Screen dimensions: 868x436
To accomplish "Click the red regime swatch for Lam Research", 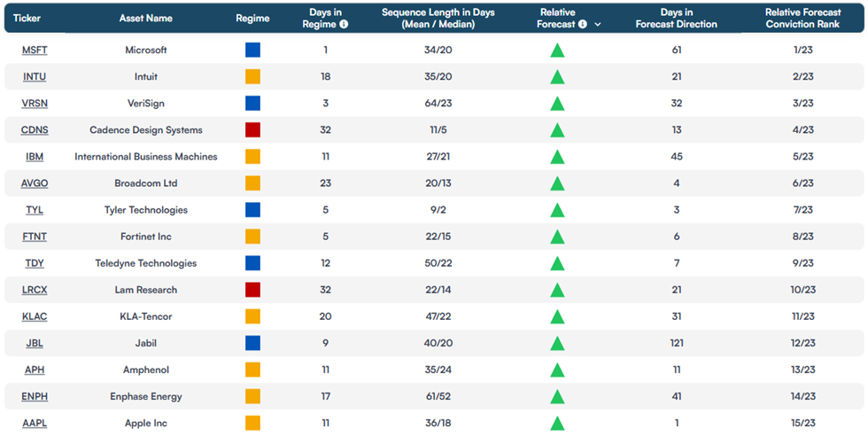I will tap(253, 290).
